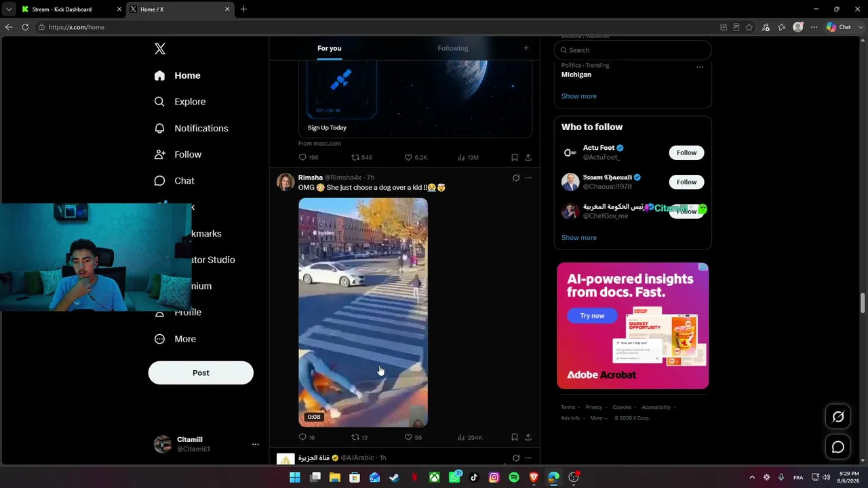Open File Explorer from the taskbar

334,477
